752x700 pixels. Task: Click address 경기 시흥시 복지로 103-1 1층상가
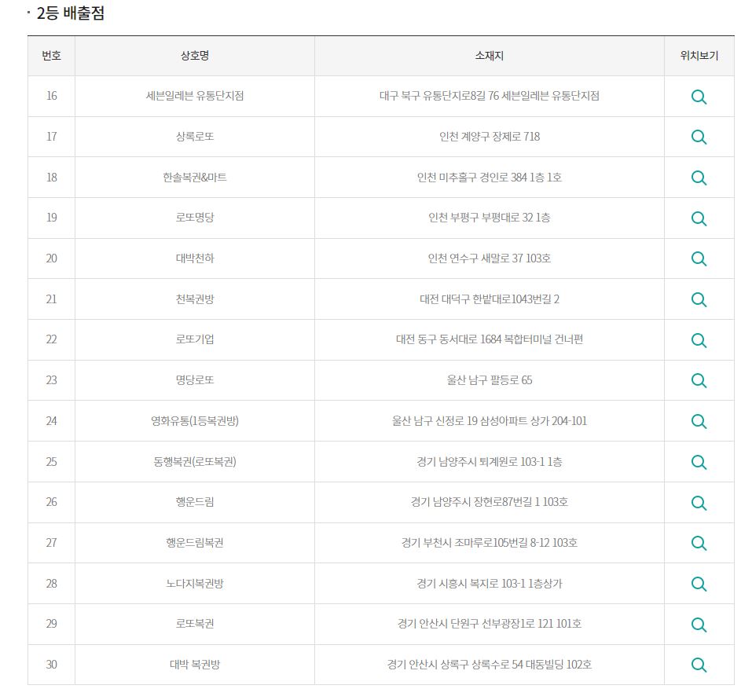490,584
